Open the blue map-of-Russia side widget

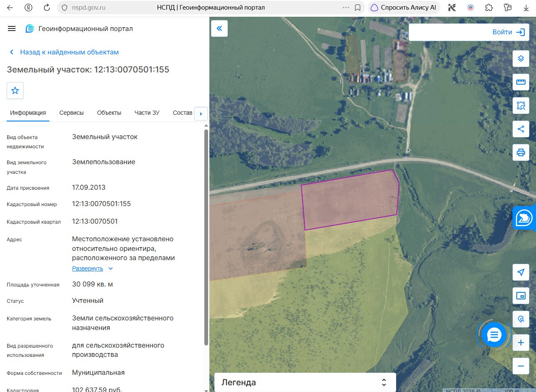525,218
